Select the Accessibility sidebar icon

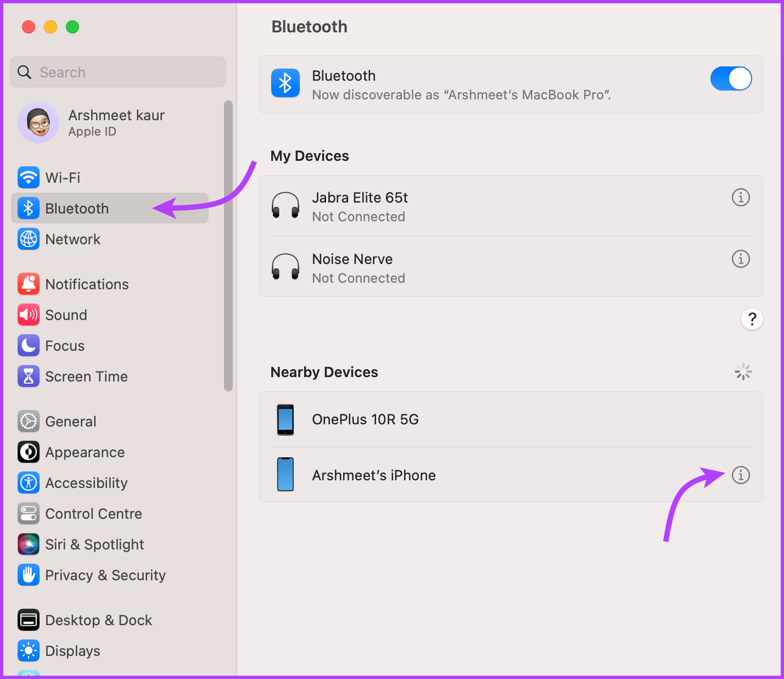coord(29,482)
